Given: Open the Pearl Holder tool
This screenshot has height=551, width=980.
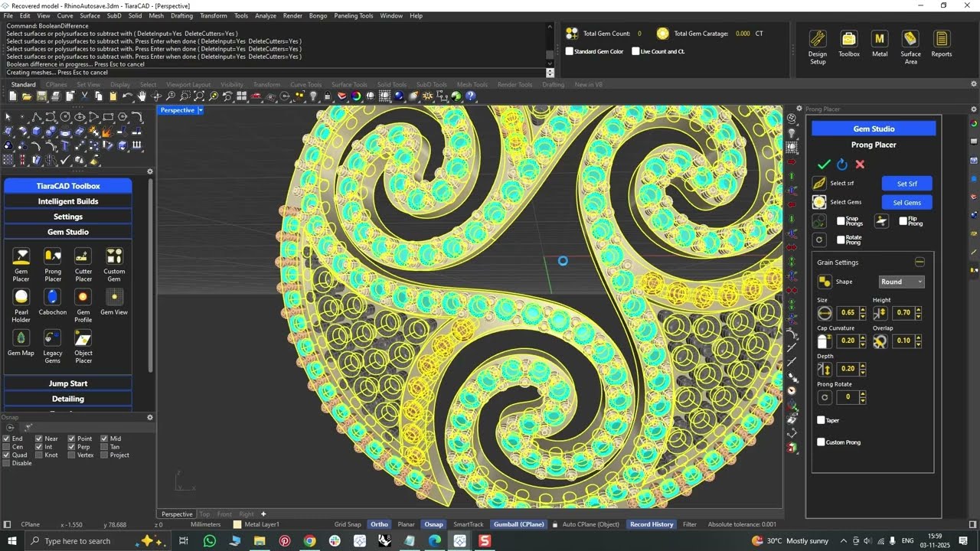Looking at the screenshot, I should (21, 302).
